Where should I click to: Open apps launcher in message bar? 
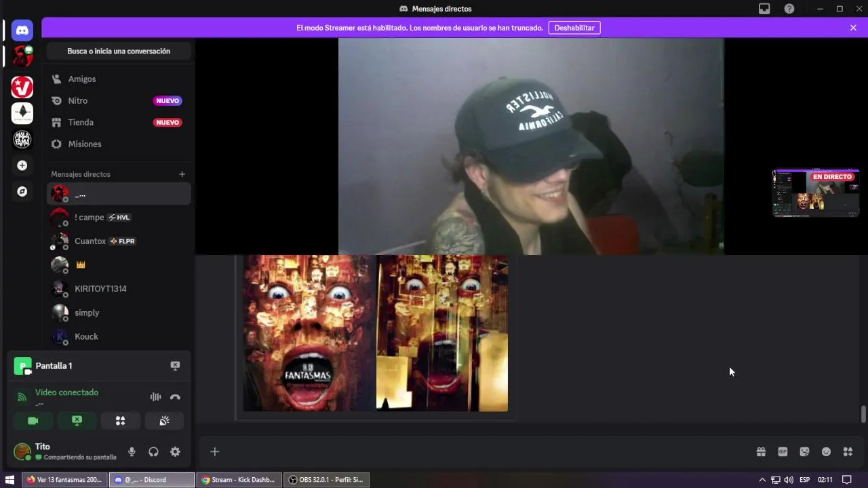click(x=848, y=452)
